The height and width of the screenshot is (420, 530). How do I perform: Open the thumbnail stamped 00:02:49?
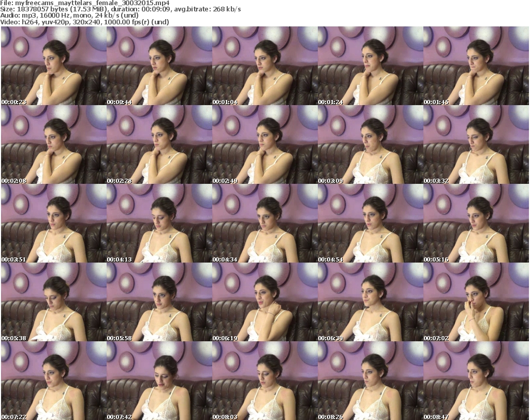click(264, 144)
